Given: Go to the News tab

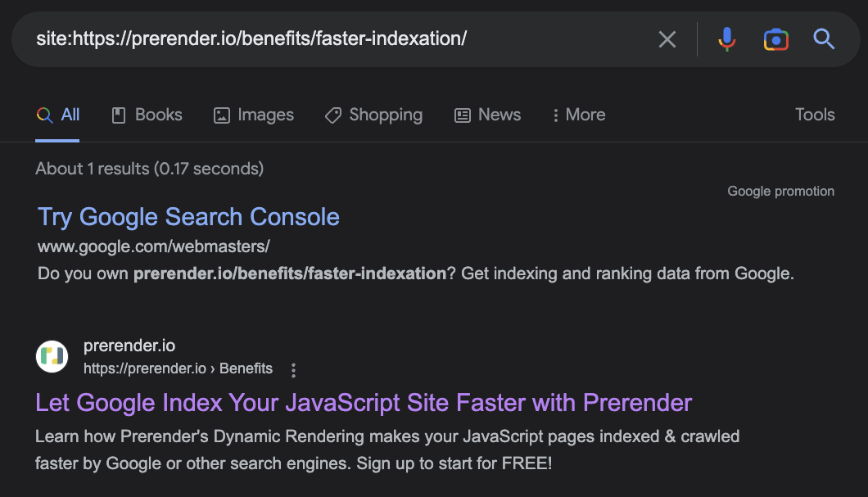Looking at the screenshot, I should point(488,115).
